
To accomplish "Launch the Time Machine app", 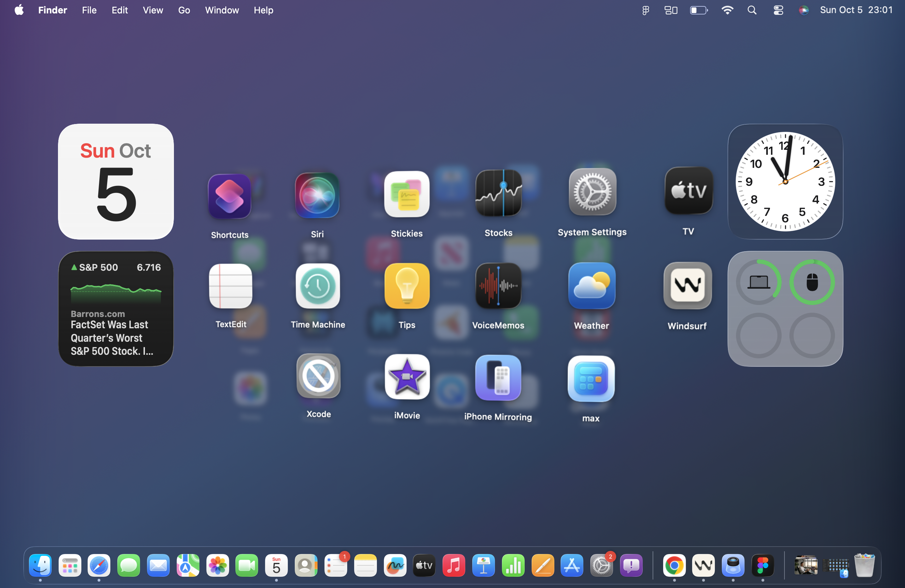I will 317,286.
